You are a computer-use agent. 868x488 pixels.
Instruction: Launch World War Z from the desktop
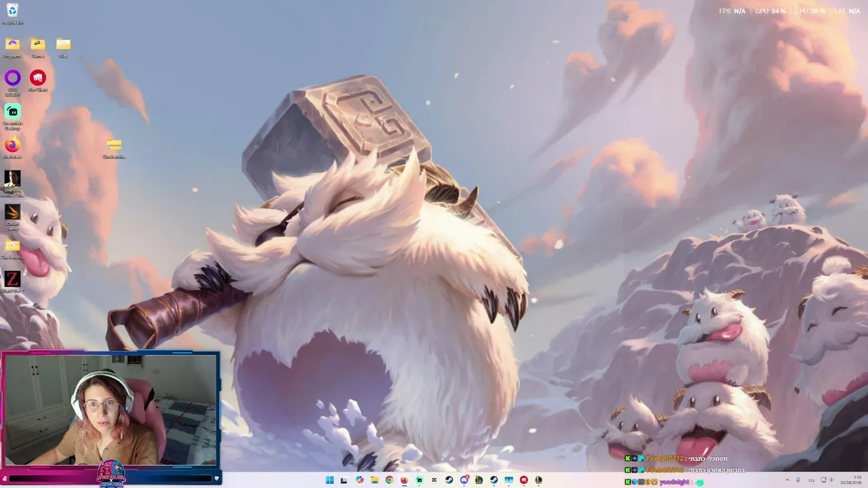12,282
